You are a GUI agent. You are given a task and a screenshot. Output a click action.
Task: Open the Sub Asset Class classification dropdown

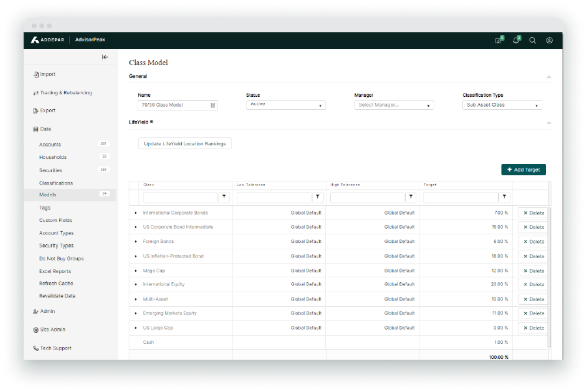click(502, 105)
